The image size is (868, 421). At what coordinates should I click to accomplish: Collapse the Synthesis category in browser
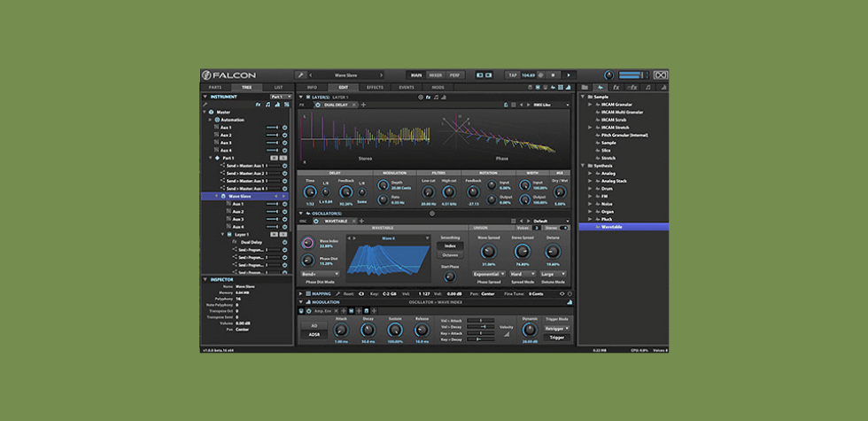click(582, 165)
